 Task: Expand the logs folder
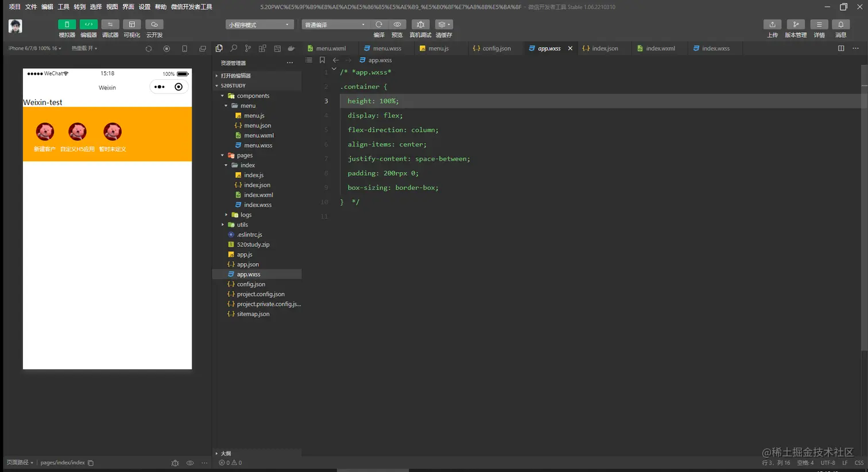coord(257,215)
